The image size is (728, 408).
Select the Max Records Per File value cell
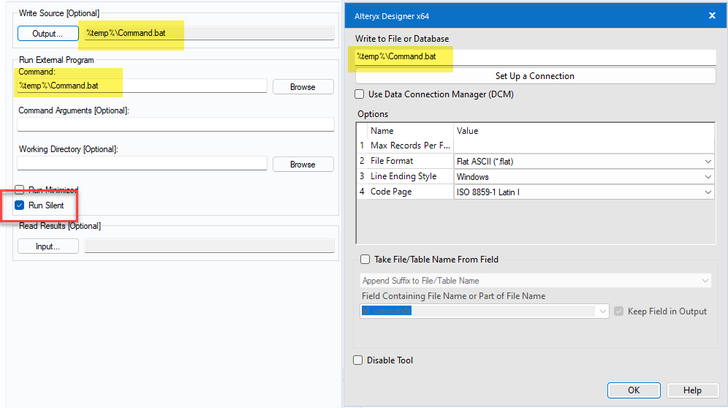coord(584,146)
